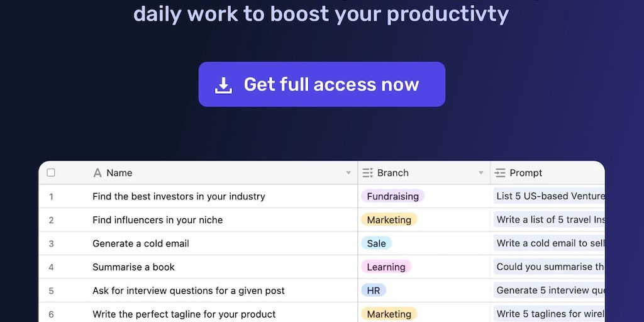The height and width of the screenshot is (322, 644).
Task: Click "Generate a cold email" name cell
Action: [141, 243]
